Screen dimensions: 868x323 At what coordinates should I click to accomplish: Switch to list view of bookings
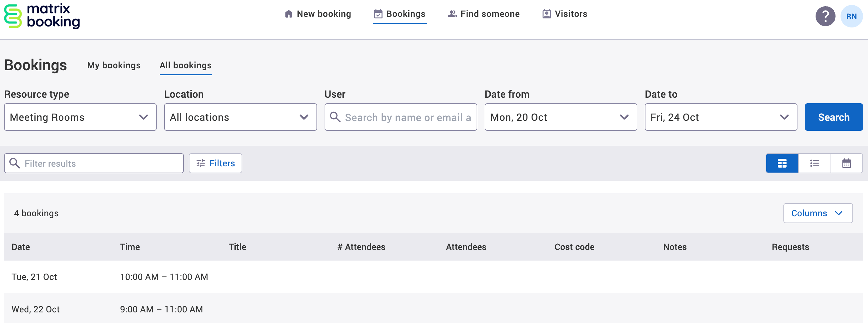[x=815, y=163]
